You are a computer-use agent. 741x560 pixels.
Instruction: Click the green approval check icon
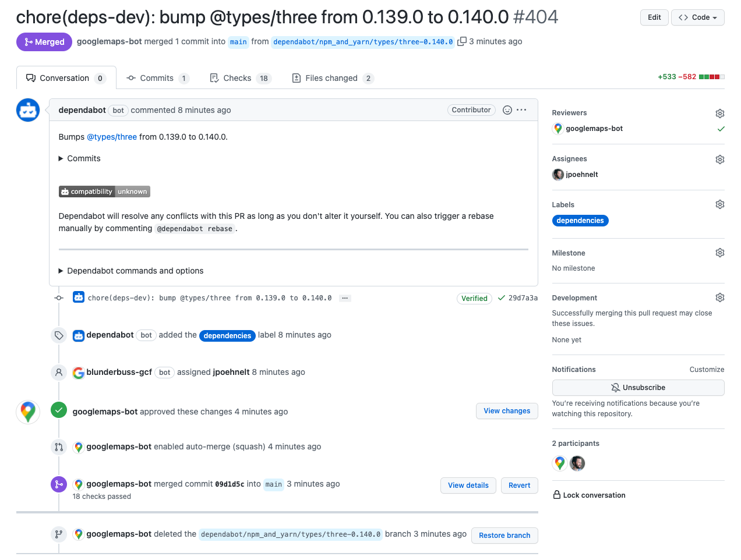coord(58,410)
